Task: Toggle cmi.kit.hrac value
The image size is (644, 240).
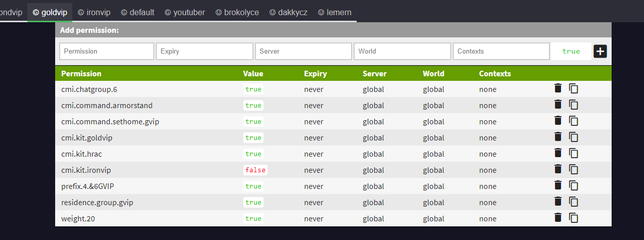Action: pos(253,154)
